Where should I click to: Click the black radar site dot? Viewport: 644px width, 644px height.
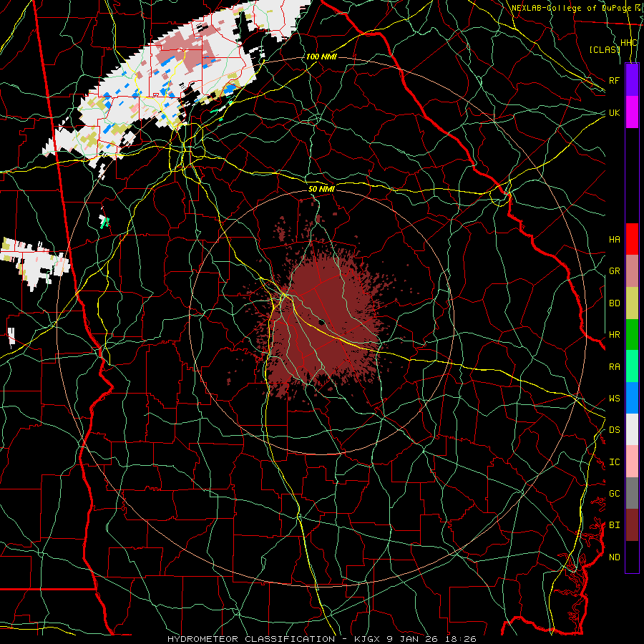pos(321,322)
